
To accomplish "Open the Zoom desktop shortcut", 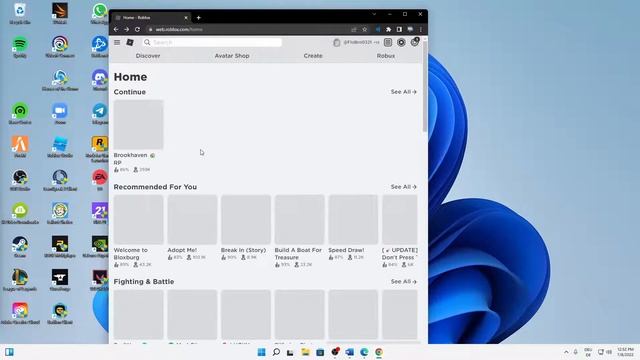I will click(x=60, y=114).
